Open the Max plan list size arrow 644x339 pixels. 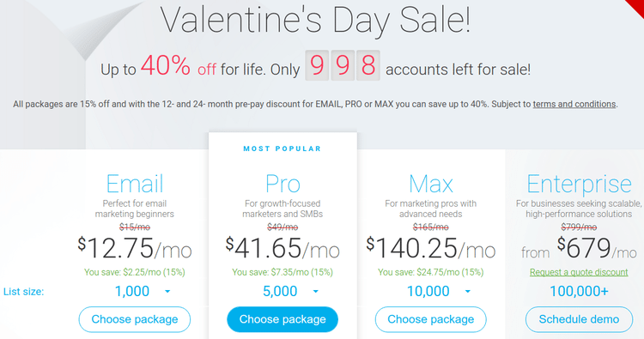(468, 292)
